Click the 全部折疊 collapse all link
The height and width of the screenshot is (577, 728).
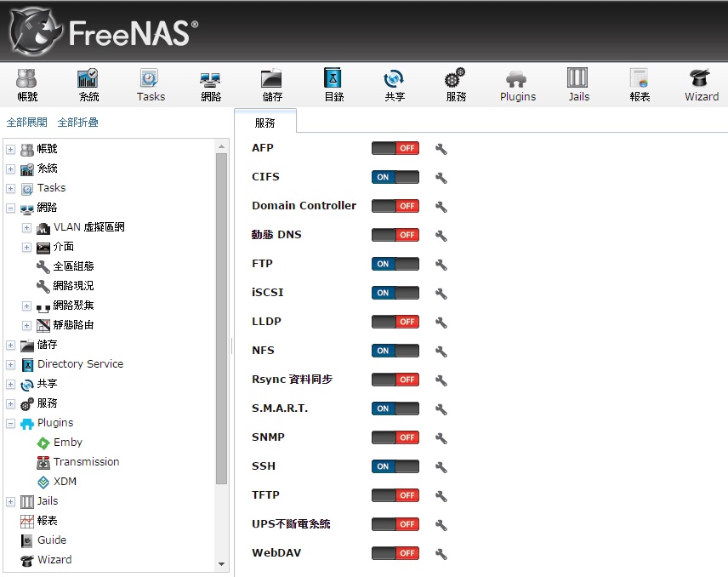[x=78, y=123]
